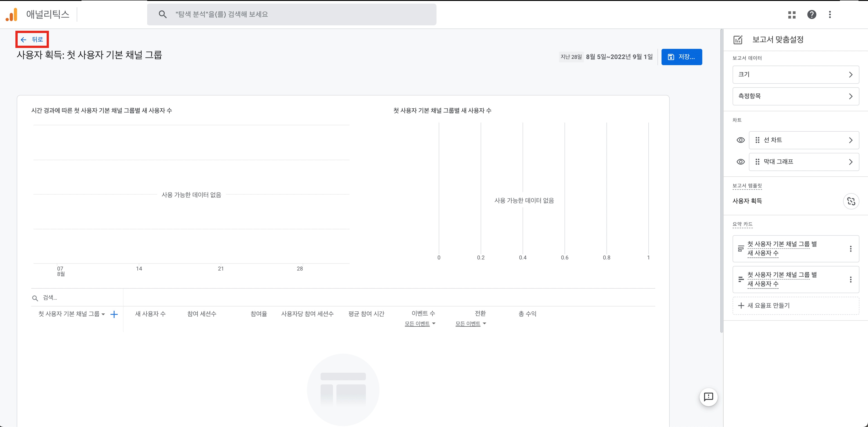Sort by 이벤트 수 column

coord(423,313)
